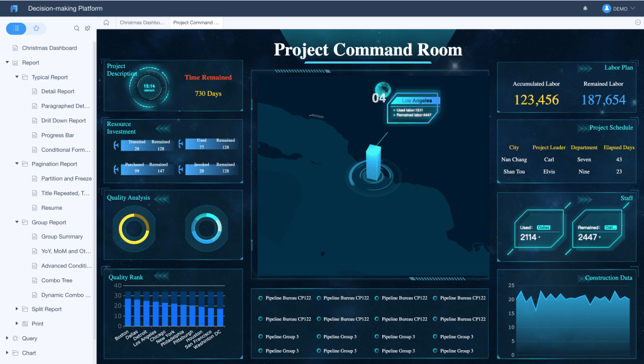
Task: Open search with the magnifier icon
Action: [x=77, y=28]
